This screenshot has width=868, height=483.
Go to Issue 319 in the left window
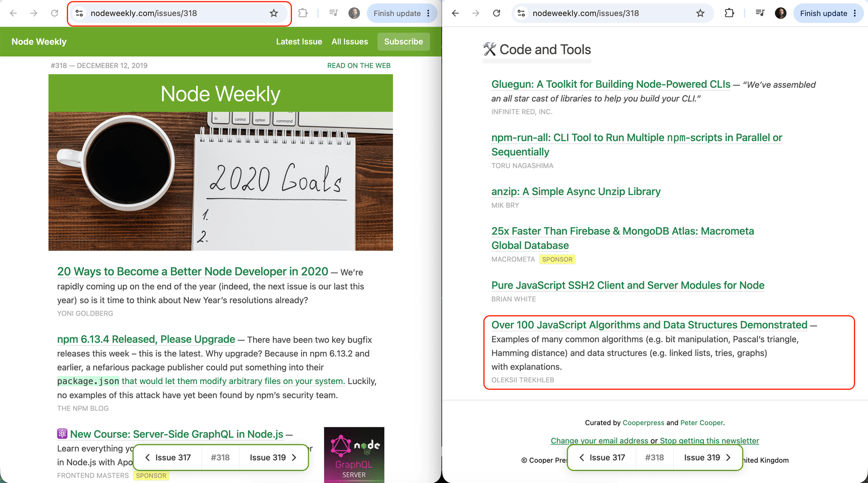[273, 458]
